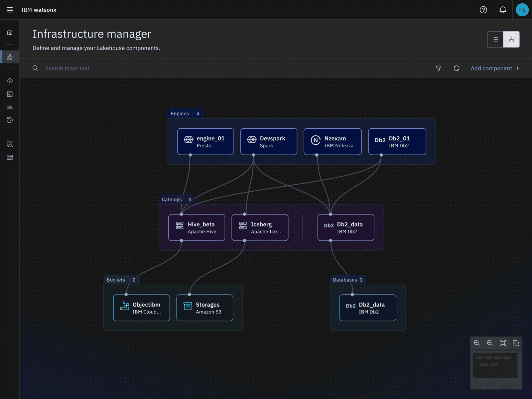Click the Spark icon on Devspark
This screenshot has height=399, width=532.
tap(252, 139)
